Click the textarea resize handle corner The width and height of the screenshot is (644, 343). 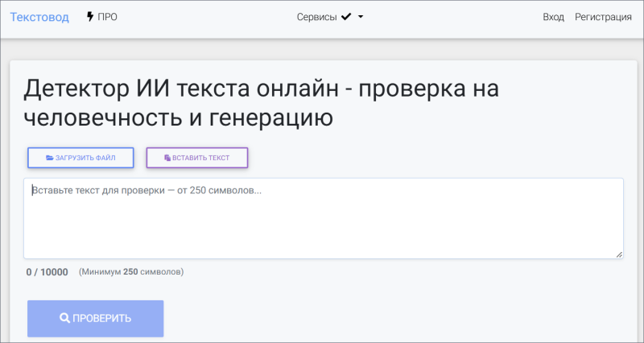[x=619, y=254]
